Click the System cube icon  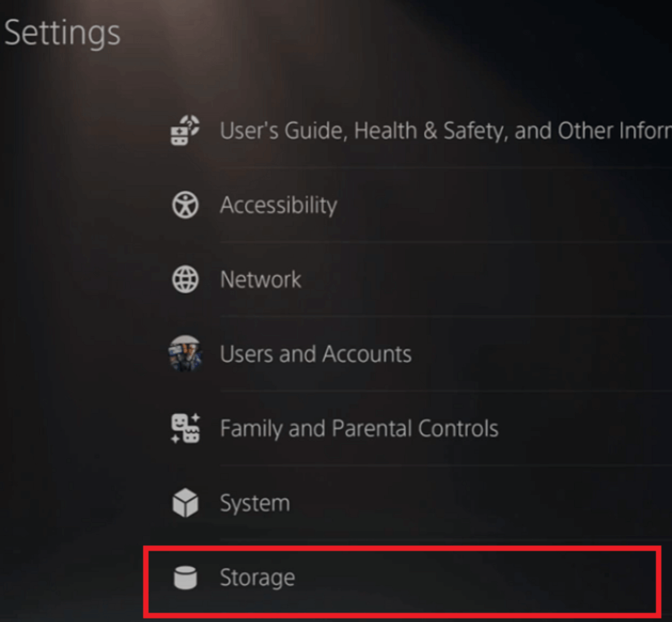(x=185, y=502)
